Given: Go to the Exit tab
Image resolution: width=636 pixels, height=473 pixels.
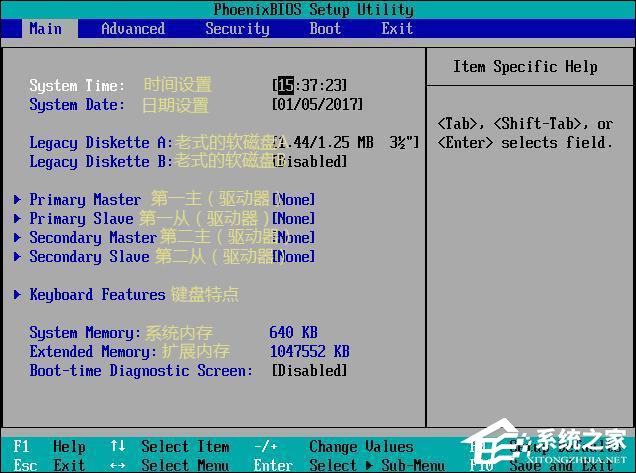Looking at the screenshot, I should 397,29.
